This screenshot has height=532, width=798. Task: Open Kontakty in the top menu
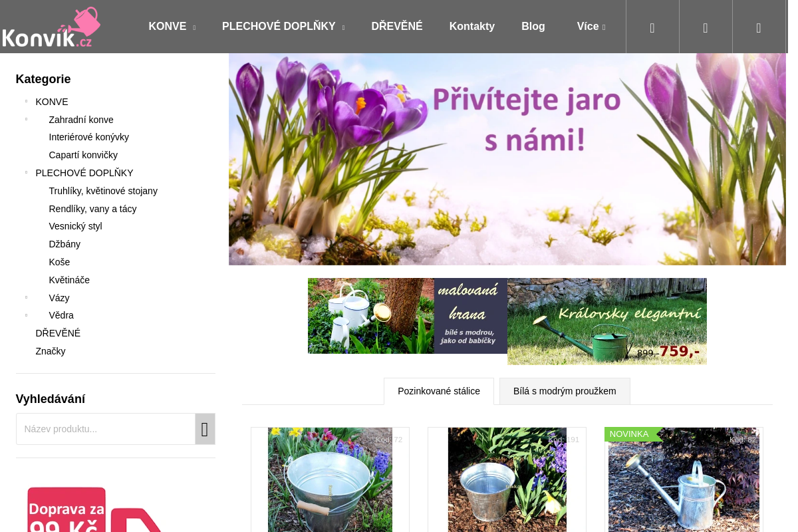471,27
